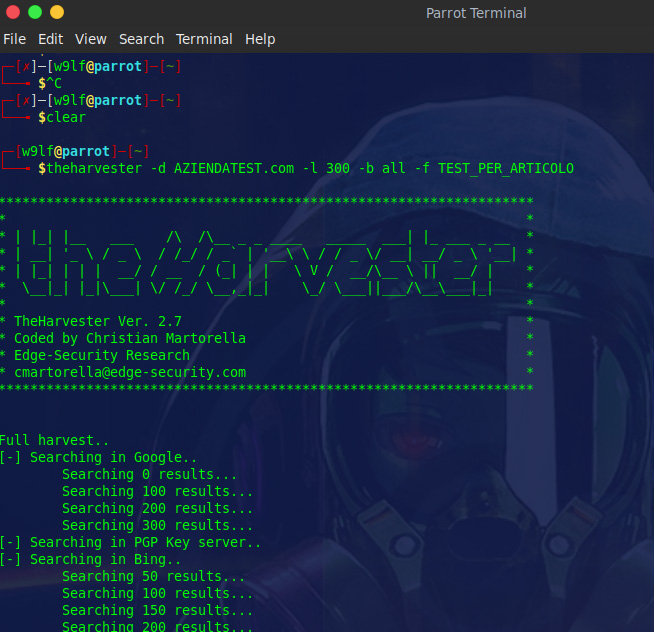This screenshot has height=632, width=654.
Task: Open the View menu
Action: pyautogui.click(x=91, y=39)
